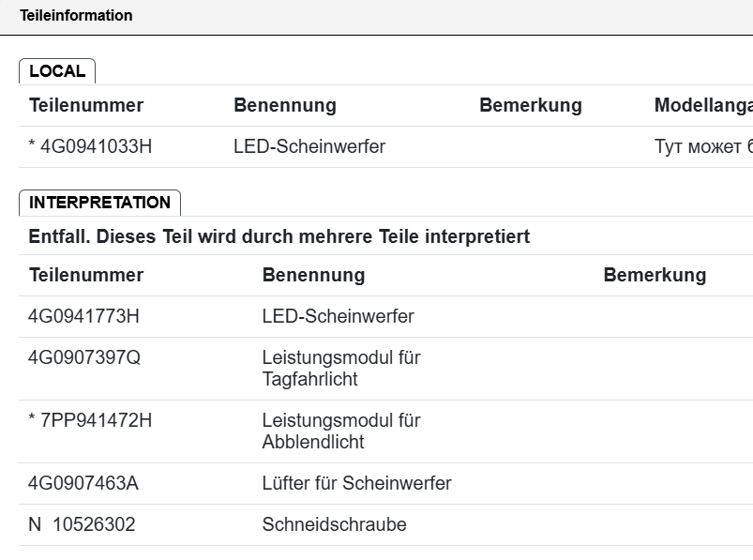
Task: Click the partially visible Modellangabe column header
Action: (x=702, y=106)
